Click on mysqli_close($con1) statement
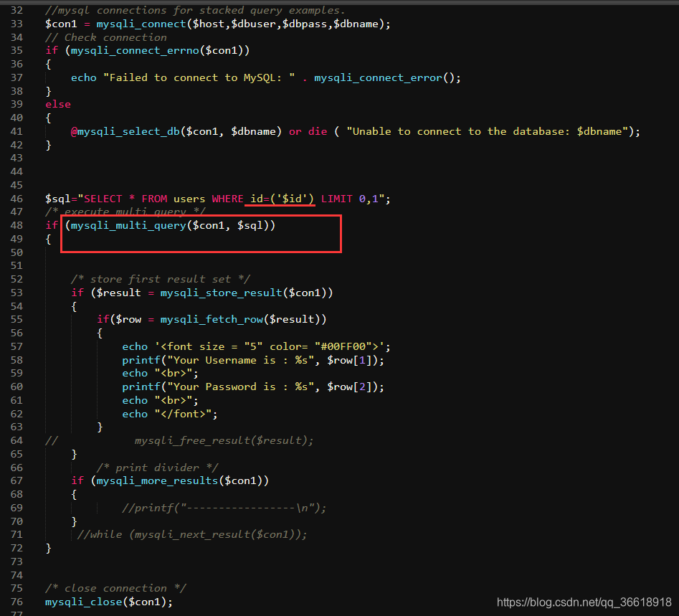 pyautogui.click(x=109, y=602)
